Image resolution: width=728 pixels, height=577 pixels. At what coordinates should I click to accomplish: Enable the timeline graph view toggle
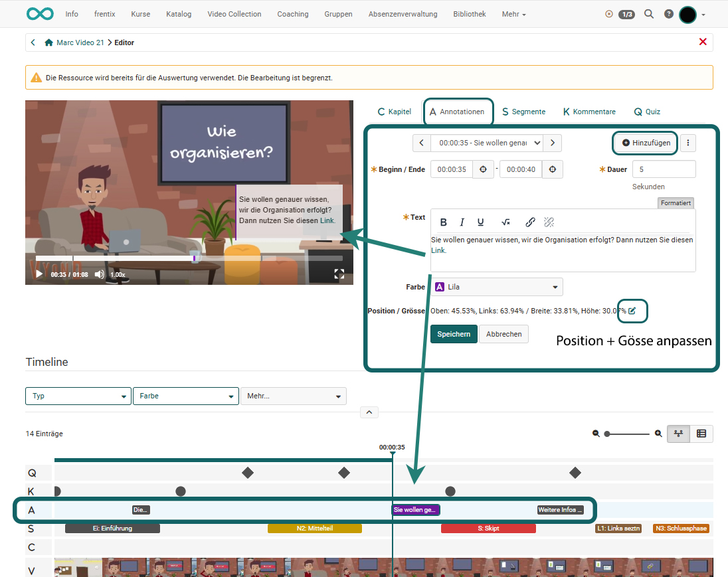[678, 434]
